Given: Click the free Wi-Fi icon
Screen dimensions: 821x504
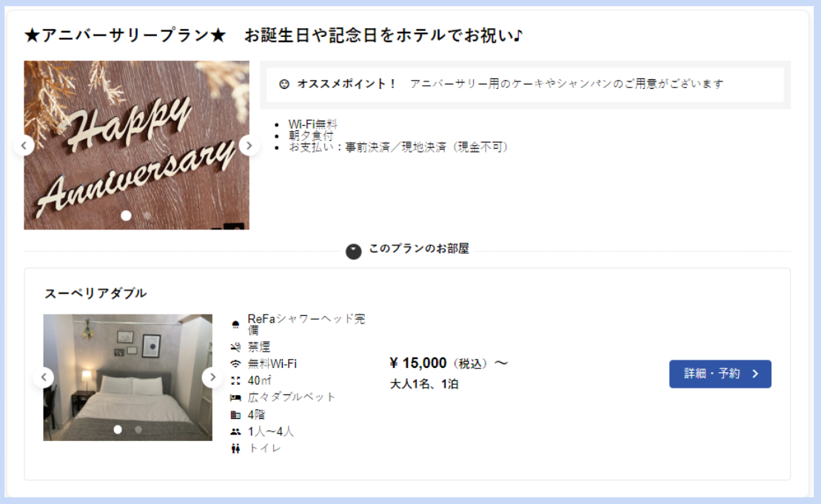Looking at the screenshot, I should [235, 363].
